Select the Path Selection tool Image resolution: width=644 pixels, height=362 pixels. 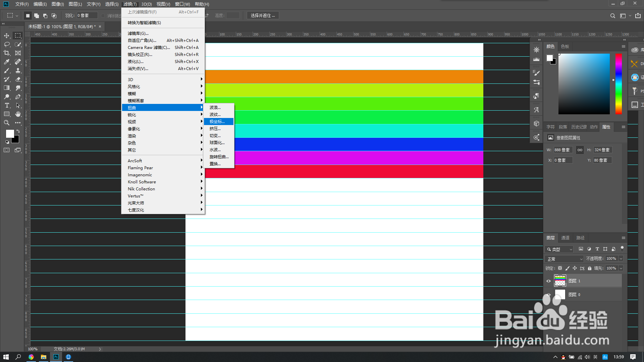pos(18,105)
